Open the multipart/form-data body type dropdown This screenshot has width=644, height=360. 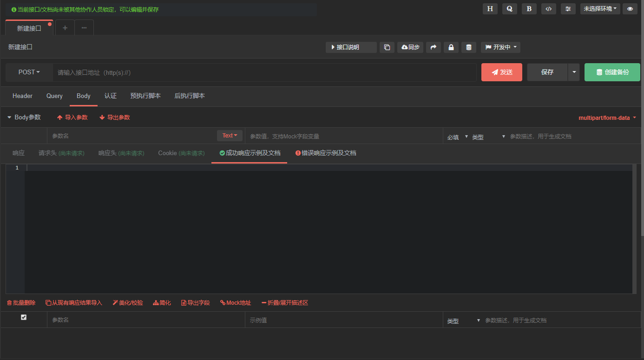[607, 118]
